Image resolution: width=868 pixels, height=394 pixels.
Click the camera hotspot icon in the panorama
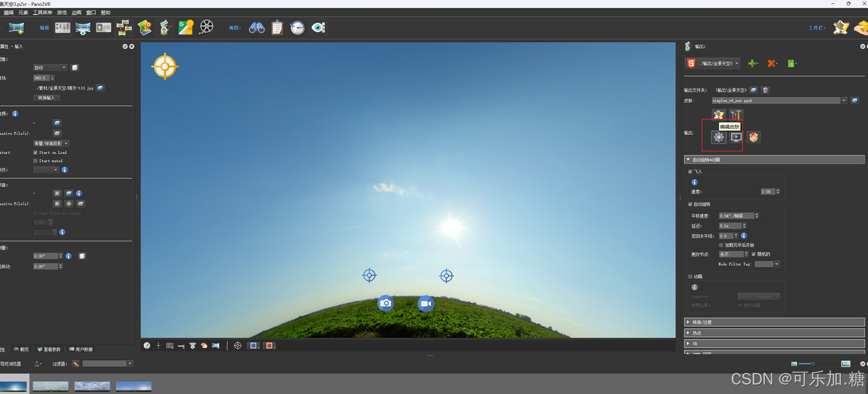coord(386,303)
